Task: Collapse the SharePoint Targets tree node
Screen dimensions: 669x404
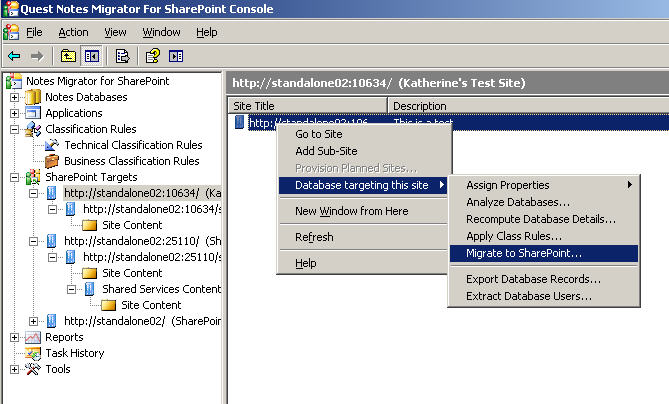Action: 14,177
